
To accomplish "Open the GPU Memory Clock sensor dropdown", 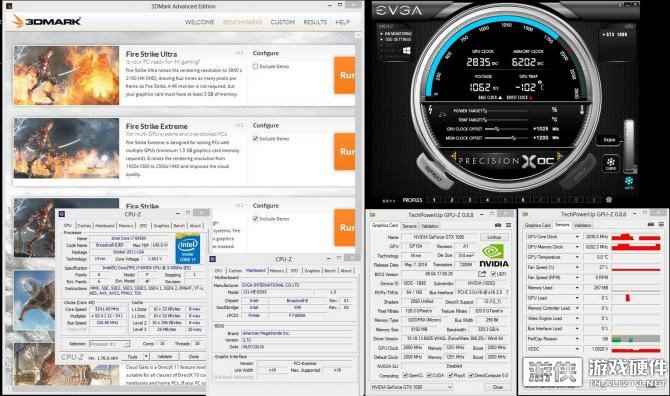I will tap(577, 247).
